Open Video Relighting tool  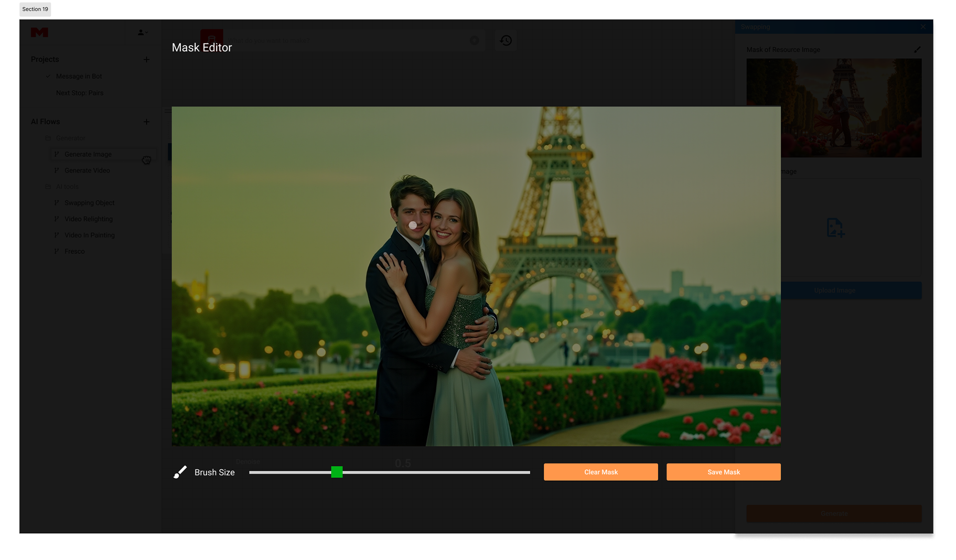click(x=89, y=219)
